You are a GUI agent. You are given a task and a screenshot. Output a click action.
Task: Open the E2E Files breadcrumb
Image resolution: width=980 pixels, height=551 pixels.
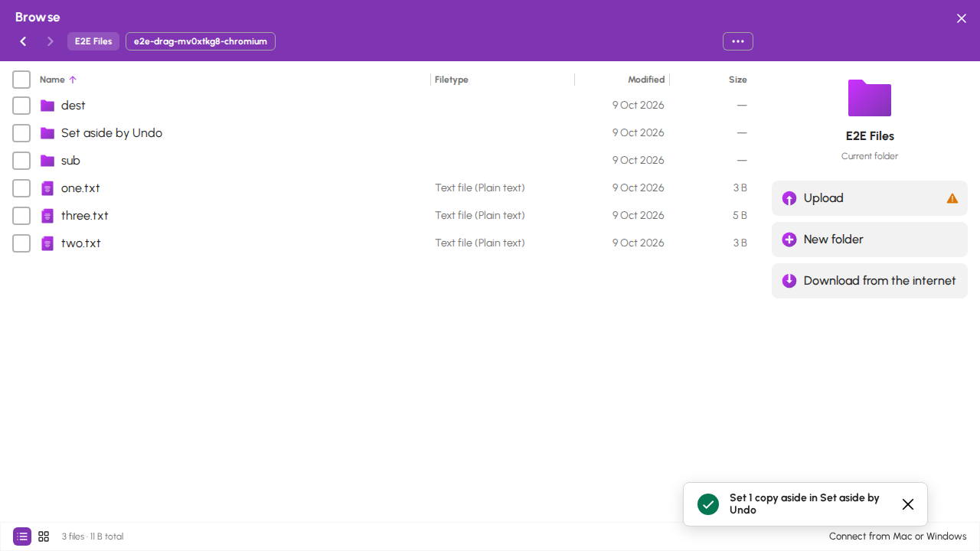(93, 41)
